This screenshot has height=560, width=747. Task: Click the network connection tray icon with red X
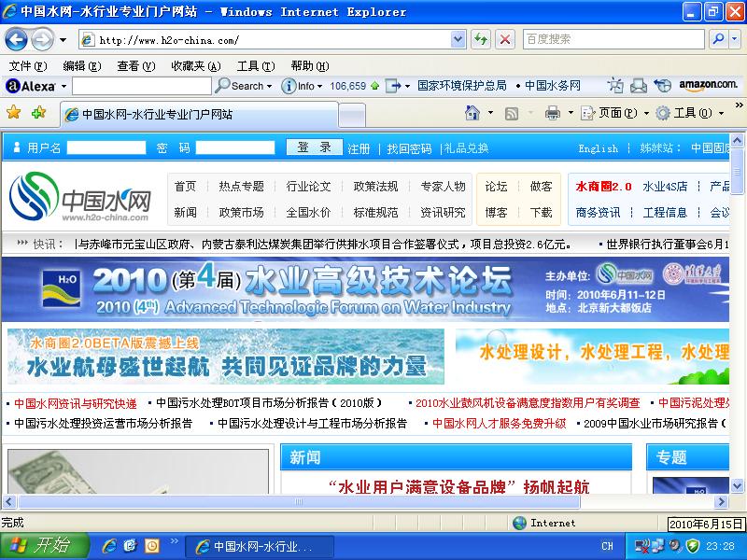[642, 546]
